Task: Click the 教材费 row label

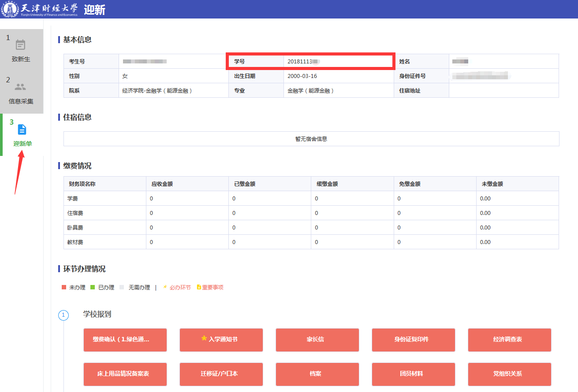Action: pos(75,242)
